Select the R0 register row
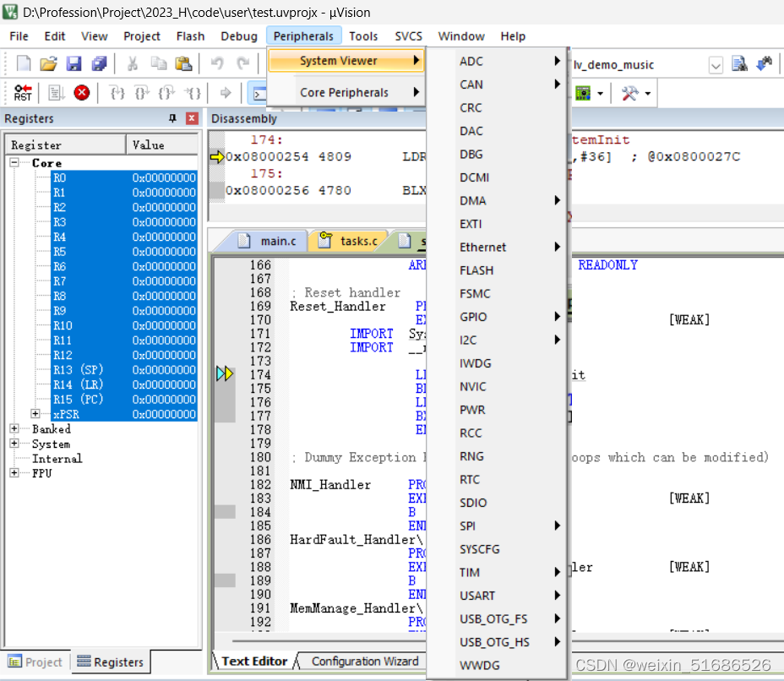This screenshot has height=681, width=784. tap(124, 177)
